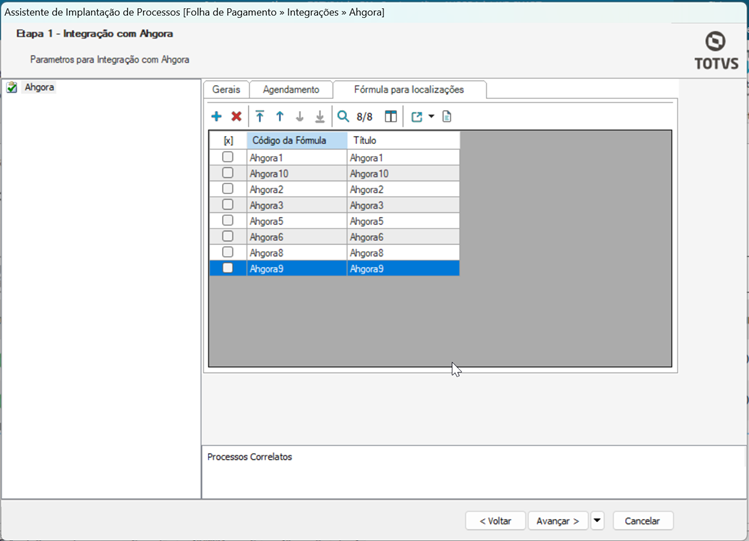Cancel the wizard with Cancelar button
749x541 pixels.
[x=642, y=521]
